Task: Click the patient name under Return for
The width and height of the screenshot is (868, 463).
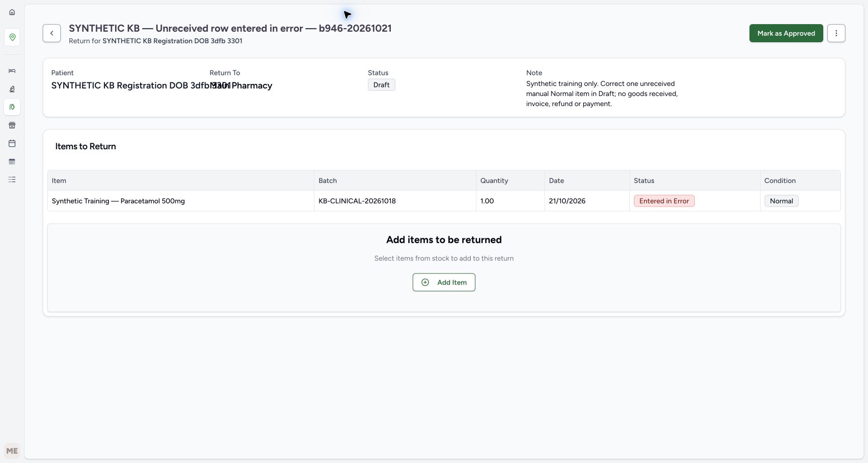Action: 172,41
